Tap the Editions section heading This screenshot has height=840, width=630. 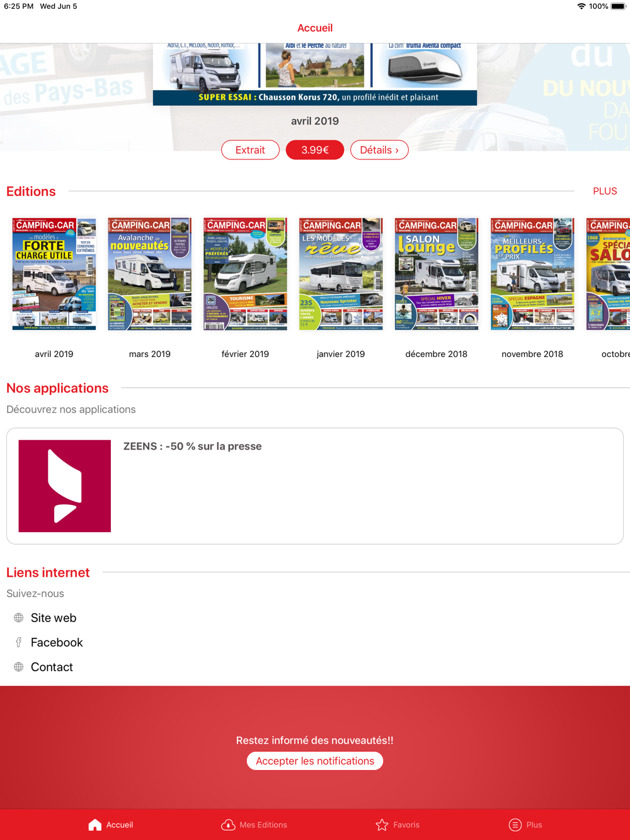tap(31, 191)
